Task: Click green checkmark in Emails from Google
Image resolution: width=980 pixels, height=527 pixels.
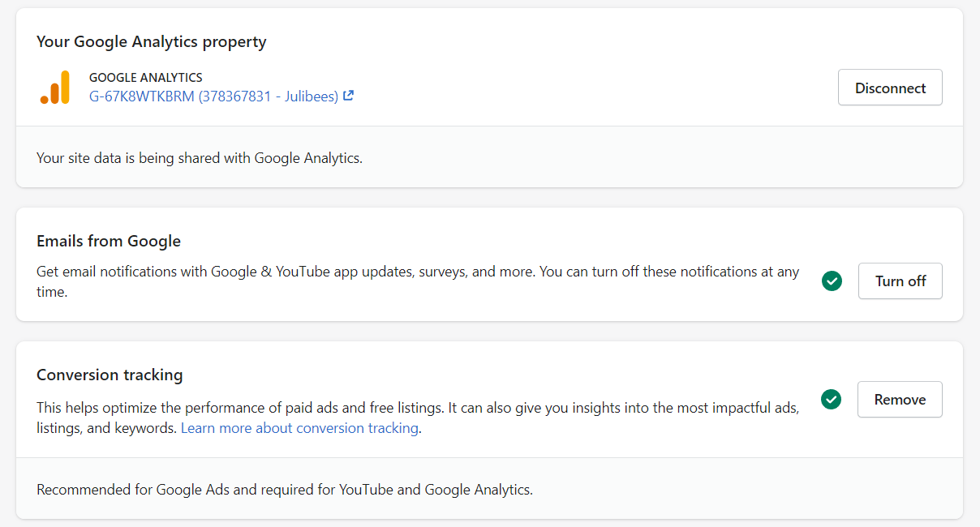Action: [832, 281]
